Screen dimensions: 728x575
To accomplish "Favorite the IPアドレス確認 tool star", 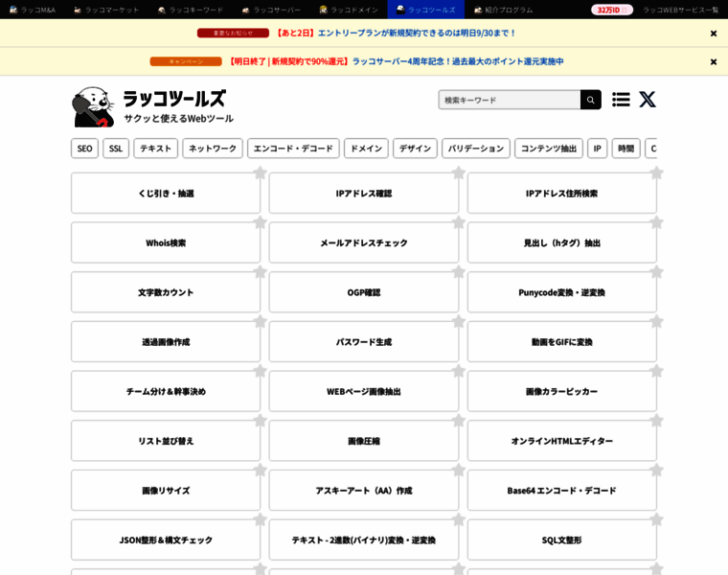I will pyautogui.click(x=459, y=173).
